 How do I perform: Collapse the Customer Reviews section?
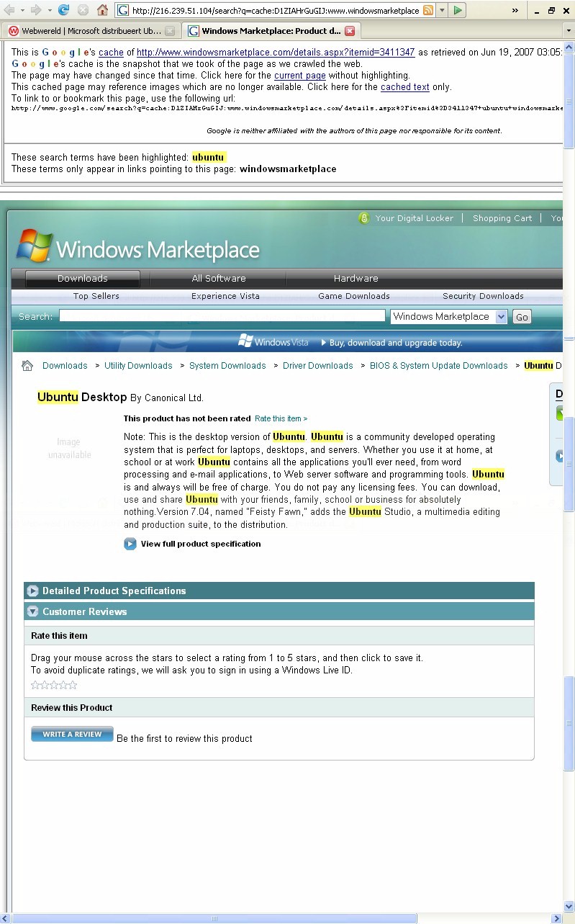pyautogui.click(x=279, y=611)
